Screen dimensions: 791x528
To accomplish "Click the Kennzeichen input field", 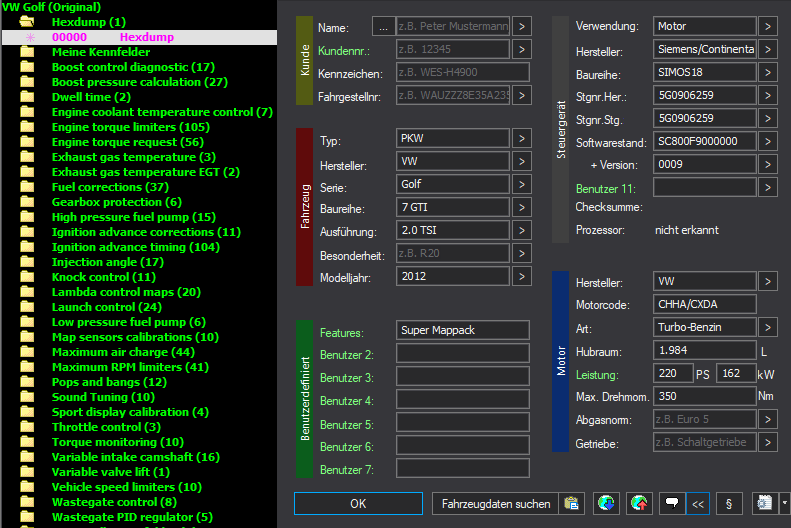I will point(463,72).
